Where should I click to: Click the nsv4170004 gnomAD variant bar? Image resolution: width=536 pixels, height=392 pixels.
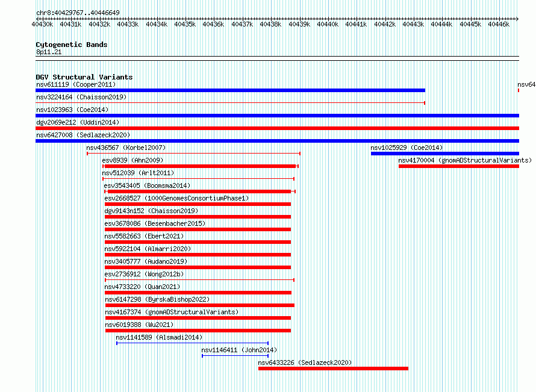click(x=459, y=166)
